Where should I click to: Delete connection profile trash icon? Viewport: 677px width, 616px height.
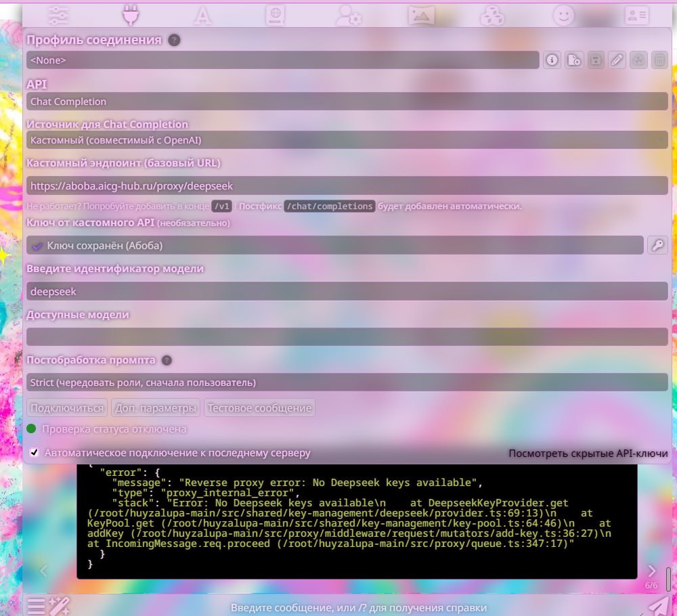point(659,60)
